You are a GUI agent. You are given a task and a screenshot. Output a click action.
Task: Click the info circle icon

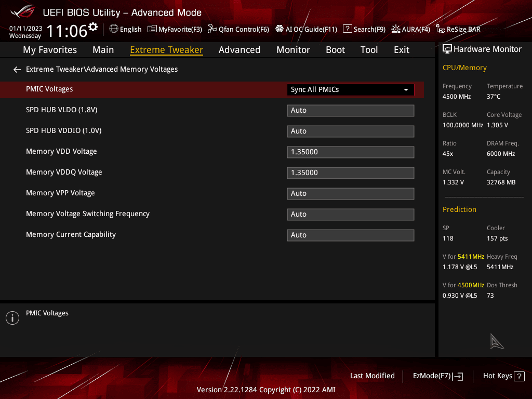click(12, 318)
